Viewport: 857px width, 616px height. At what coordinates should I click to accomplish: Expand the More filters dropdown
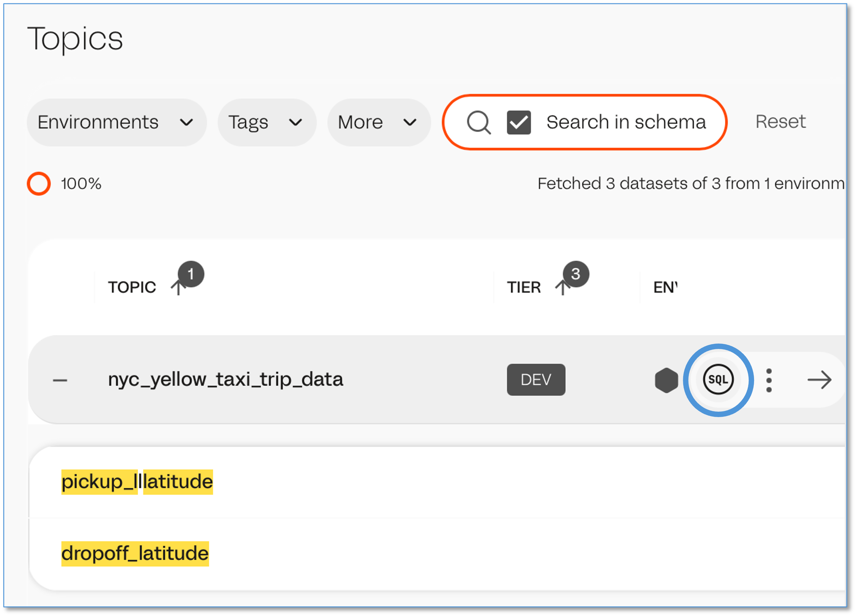tap(379, 122)
